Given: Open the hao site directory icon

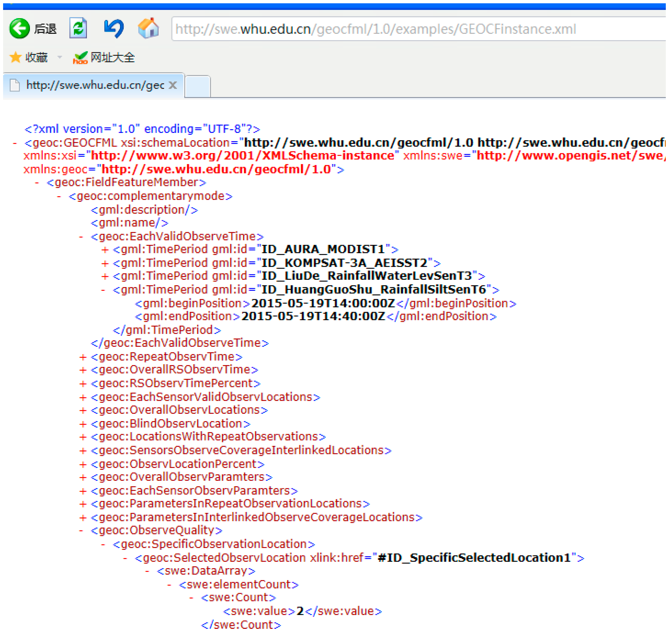Looking at the screenshot, I should tap(80, 58).
